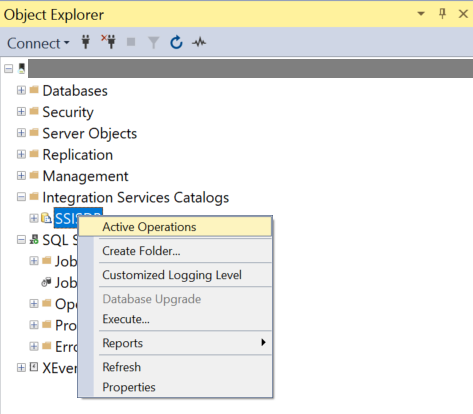Select Customized Logging Level menu entry

175,275
